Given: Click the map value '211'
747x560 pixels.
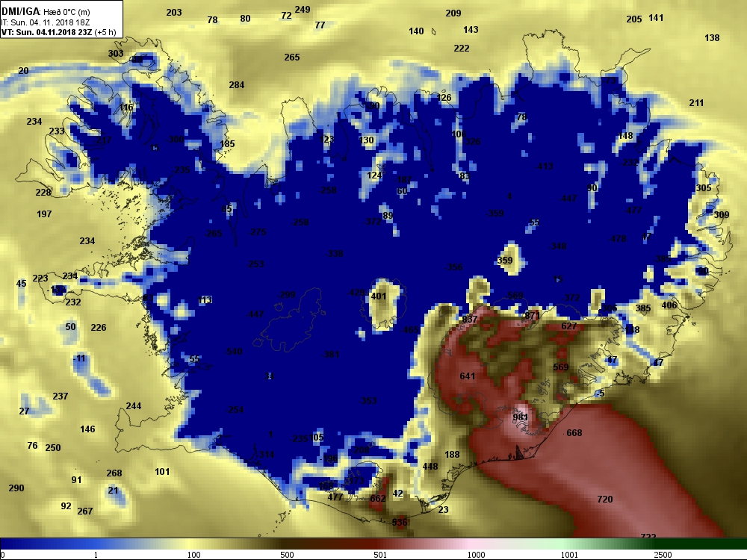Looking at the screenshot, I should (x=696, y=103).
